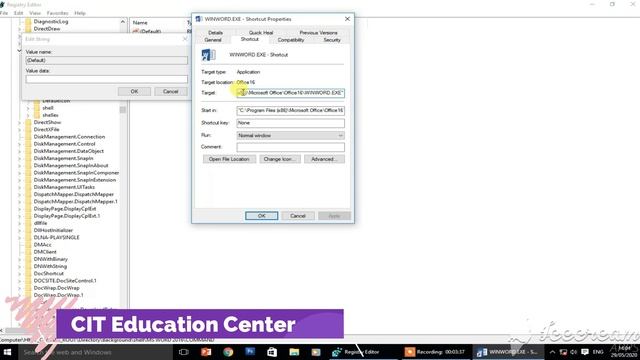Image resolution: width=640 pixels, height=360 pixels.
Task: Switch to the Security tab
Action: [x=332, y=40]
